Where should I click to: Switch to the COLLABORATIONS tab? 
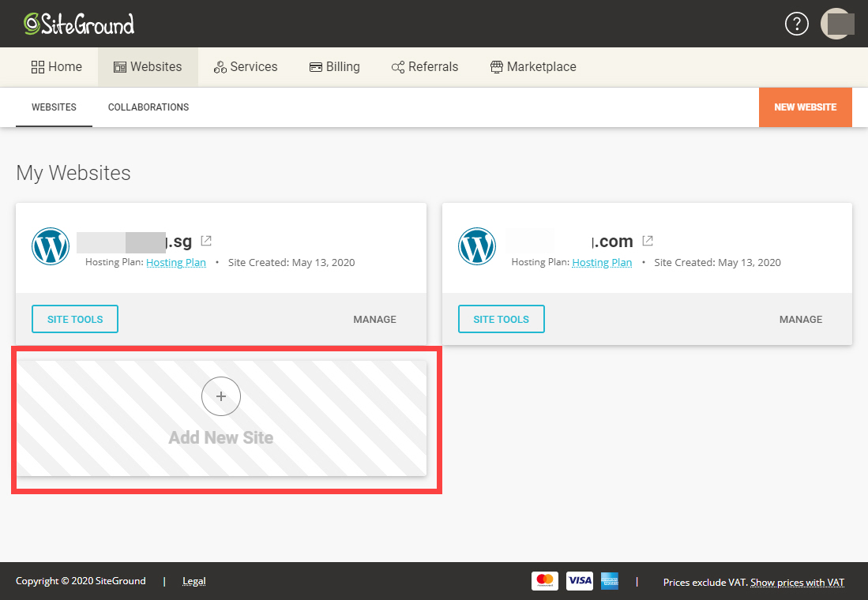(x=148, y=107)
